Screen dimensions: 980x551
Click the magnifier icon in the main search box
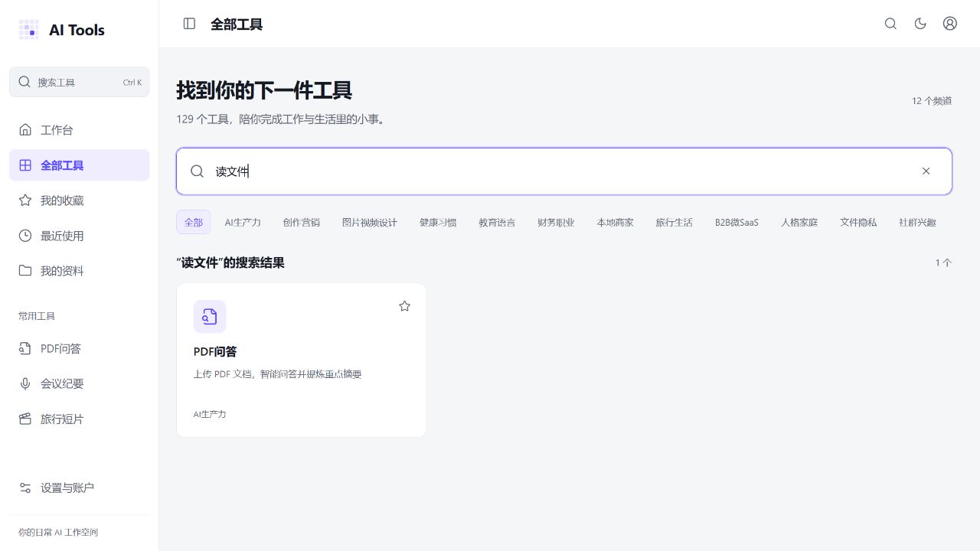pyautogui.click(x=197, y=171)
